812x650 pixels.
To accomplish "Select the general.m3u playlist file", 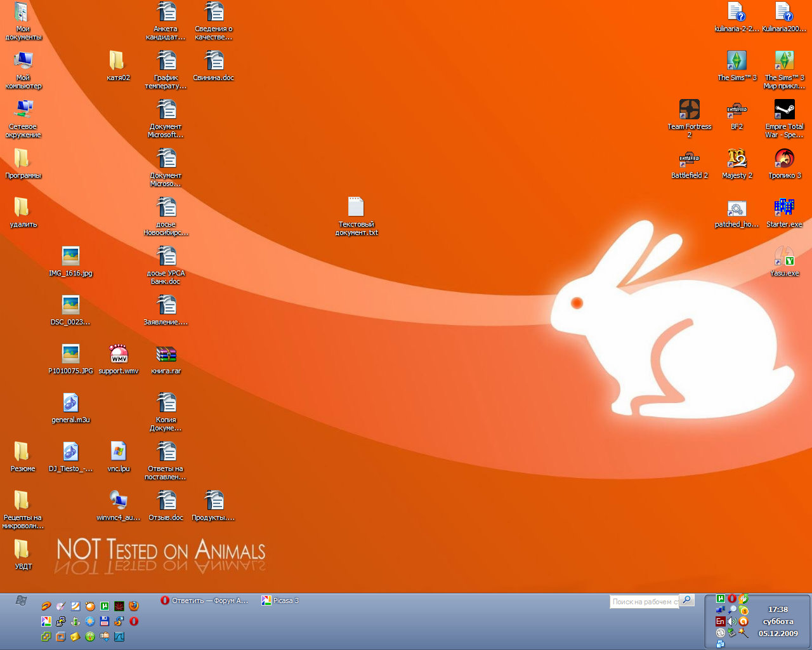I will [x=70, y=407].
